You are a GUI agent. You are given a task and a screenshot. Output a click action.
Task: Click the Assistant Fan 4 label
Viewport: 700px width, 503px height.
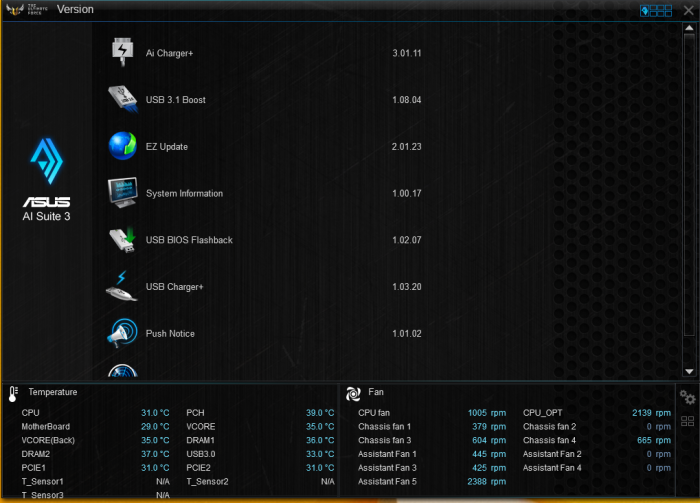pyautogui.click(x=552, y=468)
